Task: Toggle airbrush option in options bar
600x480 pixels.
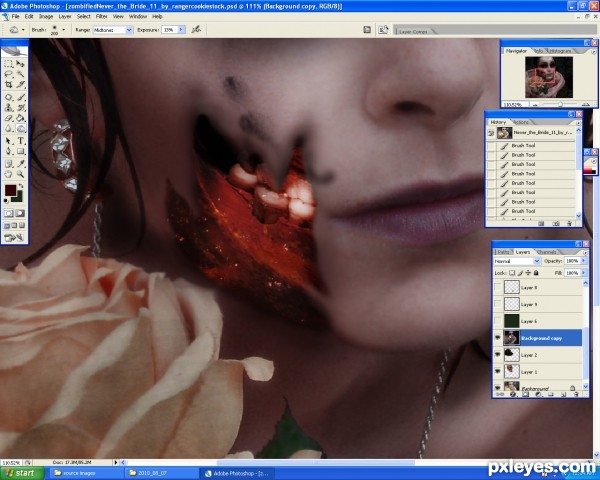Action: [196, 29]
